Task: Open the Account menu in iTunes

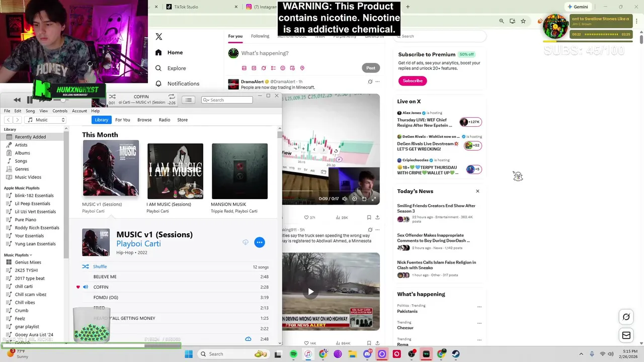Action: 79,111
